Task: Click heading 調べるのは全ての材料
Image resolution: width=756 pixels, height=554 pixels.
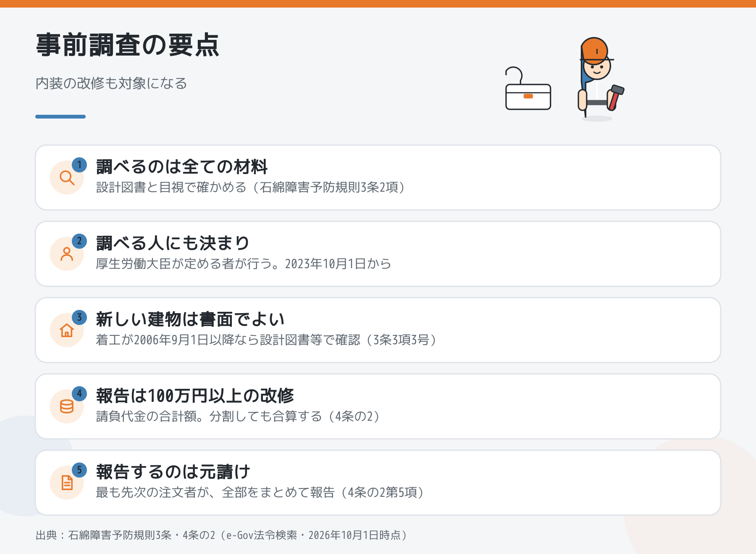Action: pos(182,167)
